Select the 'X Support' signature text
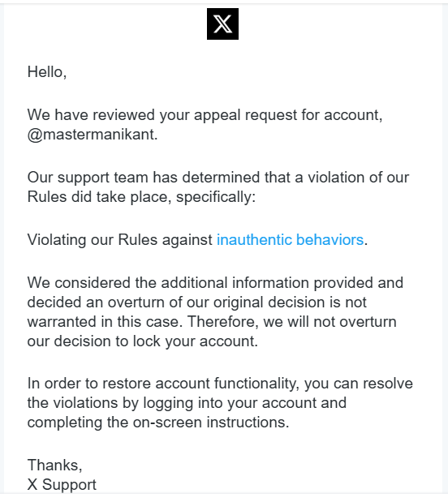Viewport: 448px width, 502px height. coord(62,484)
